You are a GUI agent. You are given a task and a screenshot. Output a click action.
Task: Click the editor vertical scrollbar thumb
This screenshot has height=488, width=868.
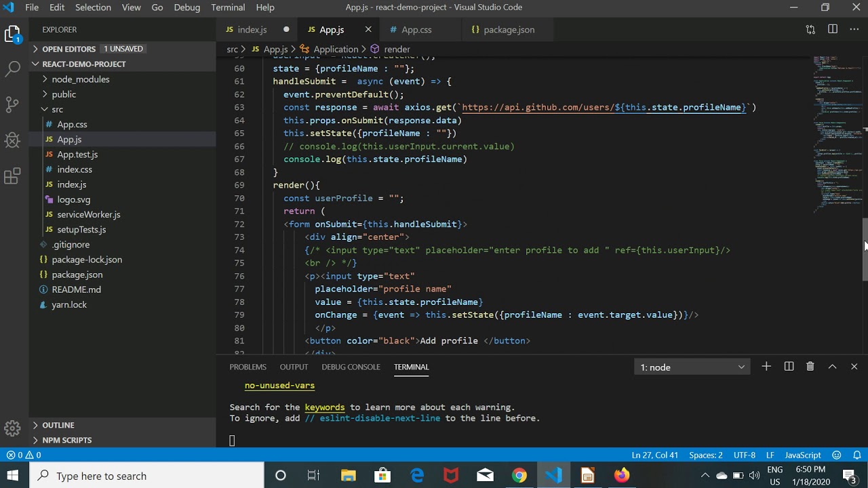[x=865, y=249]
